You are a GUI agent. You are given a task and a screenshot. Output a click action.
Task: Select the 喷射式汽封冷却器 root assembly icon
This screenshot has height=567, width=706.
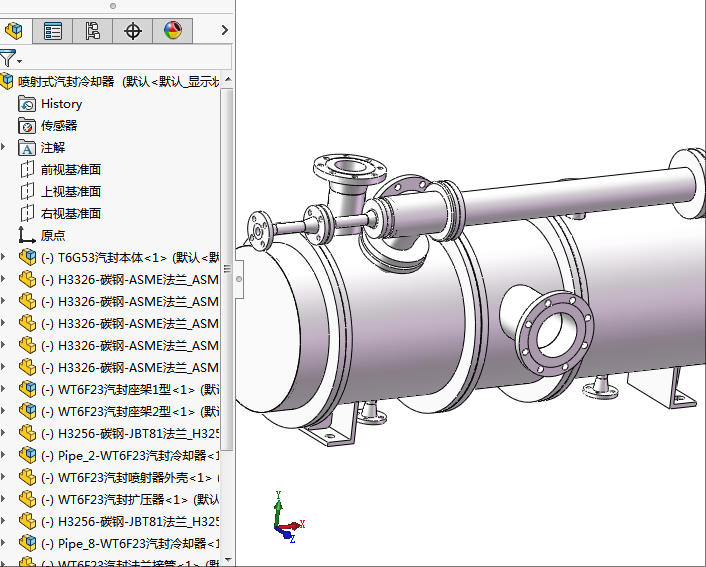[7, 82]
